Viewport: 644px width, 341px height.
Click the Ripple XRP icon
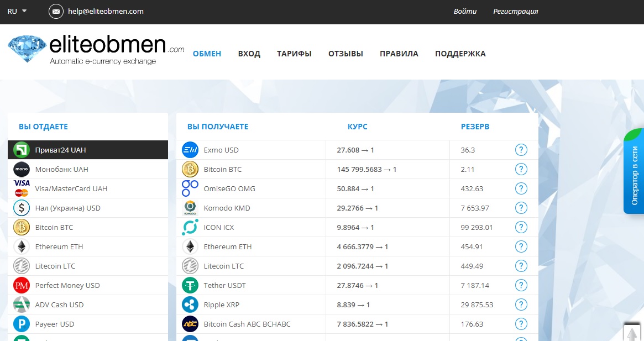(x=190, y=305)
